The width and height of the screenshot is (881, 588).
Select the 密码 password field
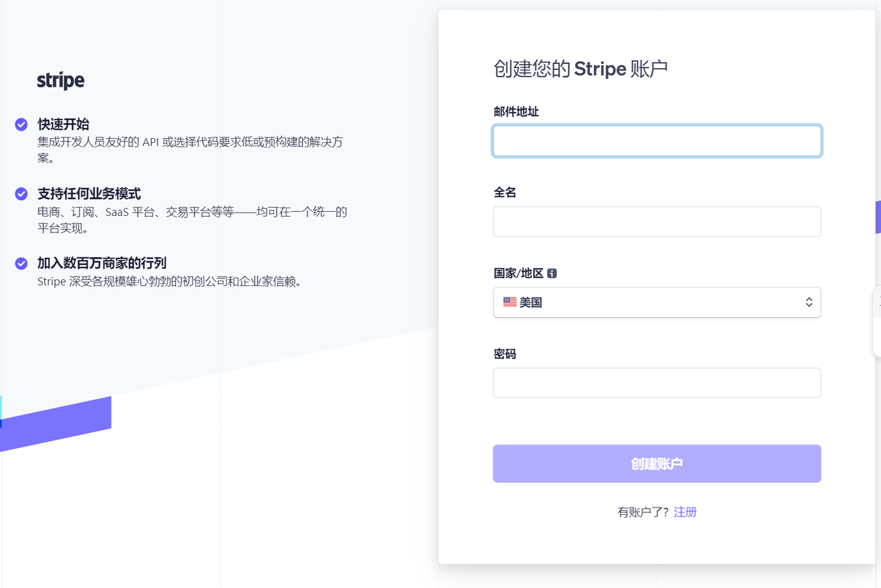(657, 382)
